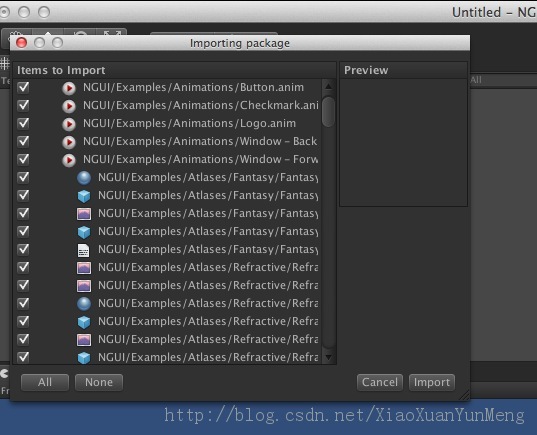Click the Importing package dialog zoom button
Image resolution: width=537 pixels, height=435 pixels.
[x=57, y=43]
